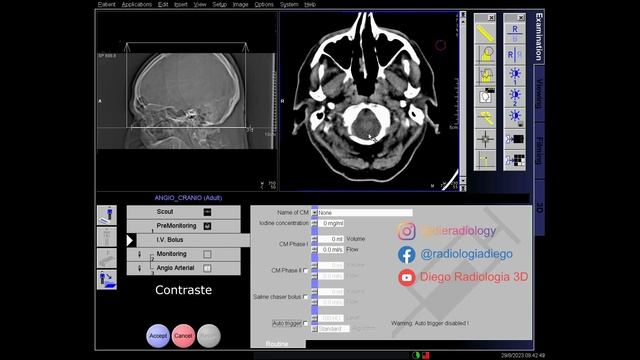Open the Insert menu
The image size is (640, 360).
181,4
